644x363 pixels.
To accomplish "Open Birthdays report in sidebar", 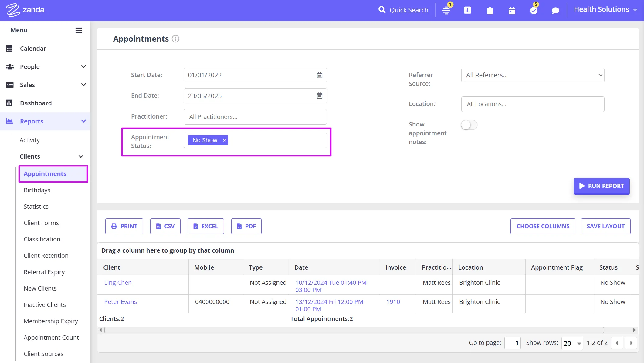I will tap(37, 190).
